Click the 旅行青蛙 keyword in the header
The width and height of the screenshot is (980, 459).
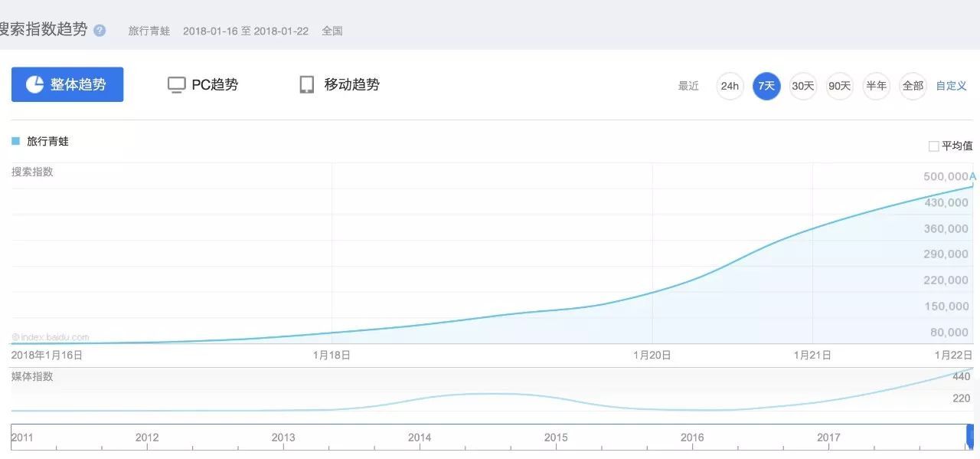pyautogui.click(x=149, y=31)
